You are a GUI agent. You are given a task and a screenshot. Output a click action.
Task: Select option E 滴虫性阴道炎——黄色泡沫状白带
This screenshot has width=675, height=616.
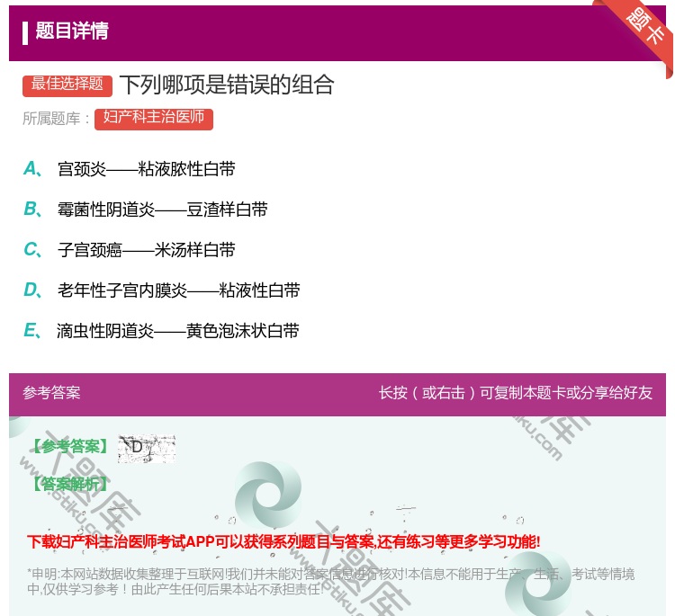(x=178, y=331)
